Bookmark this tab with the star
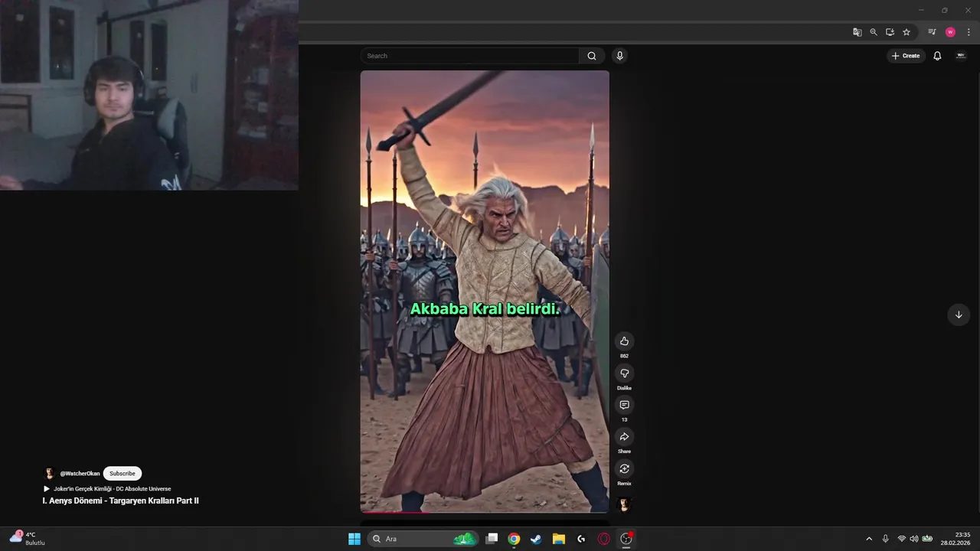The image size is (980, 551). pyautogui.click(x=906, y=32)
